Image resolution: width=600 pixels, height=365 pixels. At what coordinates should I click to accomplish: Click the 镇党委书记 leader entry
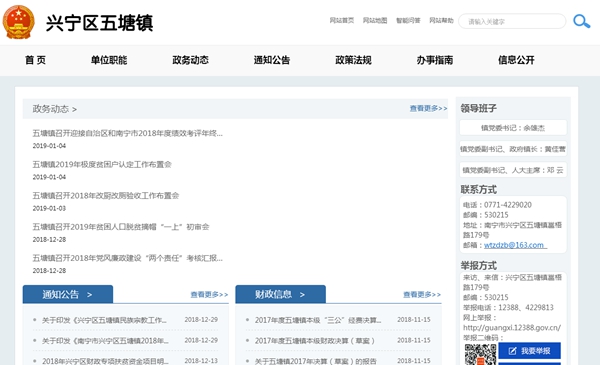coord(513,128)
